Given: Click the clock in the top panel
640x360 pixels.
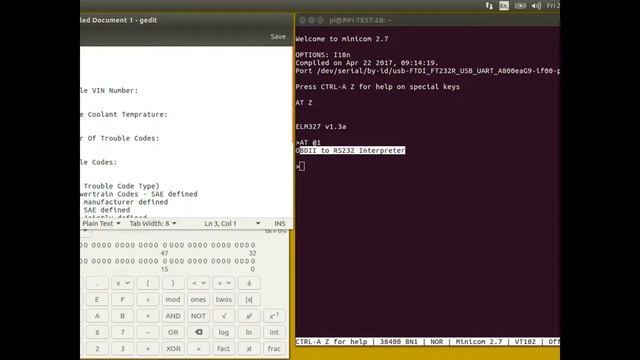Looking at the screenshot, I should pyautogui.click(x=553, y=6).
